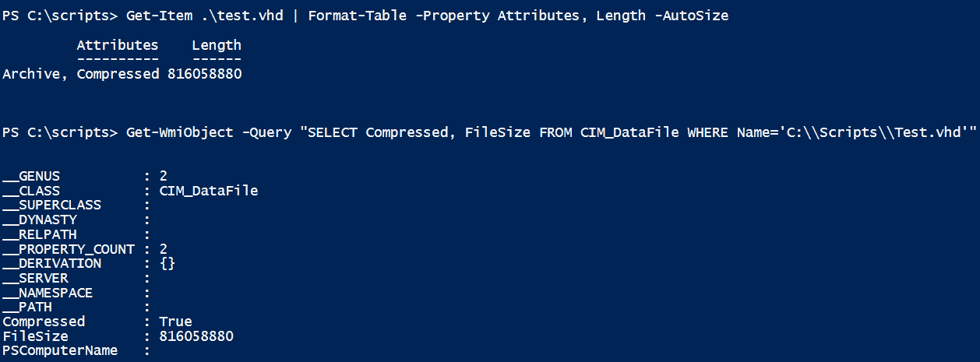Click the PSComputerName property name
The height and width of the screenshot is (362, 980).
point(60,351)
